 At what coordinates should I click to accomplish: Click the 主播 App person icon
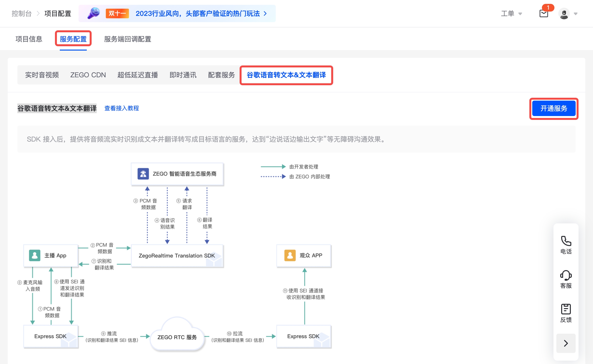click(35, 255)
